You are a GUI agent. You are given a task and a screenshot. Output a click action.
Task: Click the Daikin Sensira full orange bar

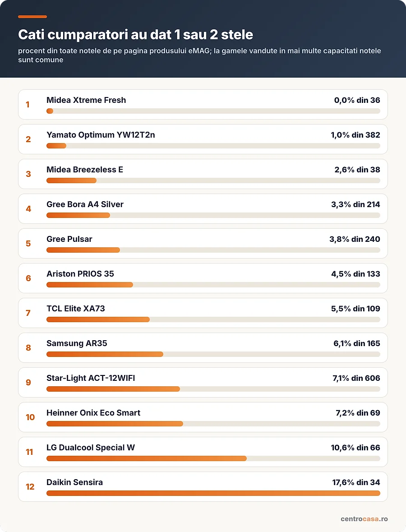pos(213,493)
